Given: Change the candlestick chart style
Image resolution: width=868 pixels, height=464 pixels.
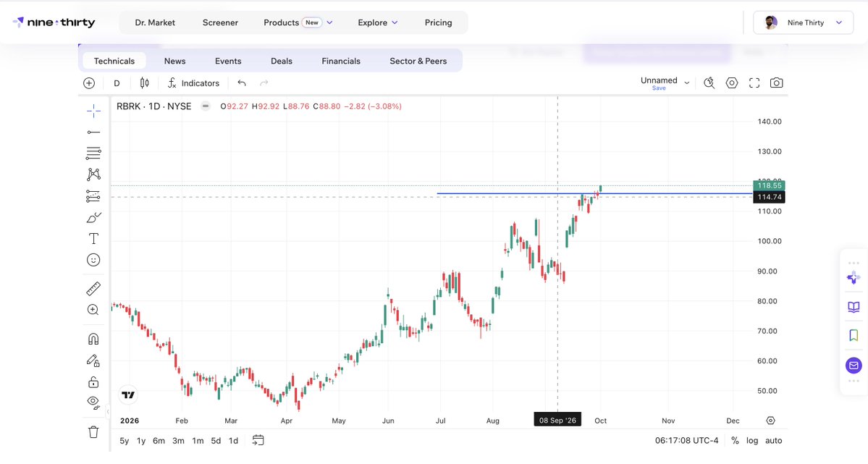Looking at the screenshot, I should (145, 83).
